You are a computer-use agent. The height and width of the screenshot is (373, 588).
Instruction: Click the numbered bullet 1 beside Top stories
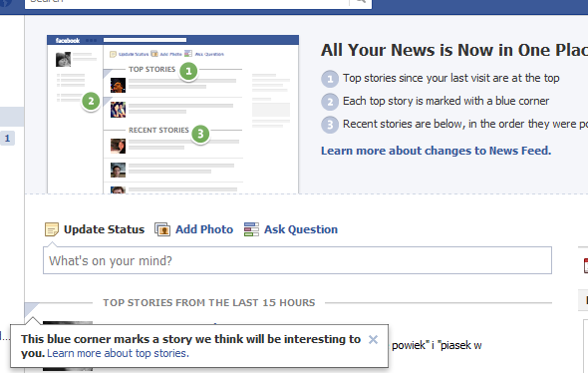330,79
